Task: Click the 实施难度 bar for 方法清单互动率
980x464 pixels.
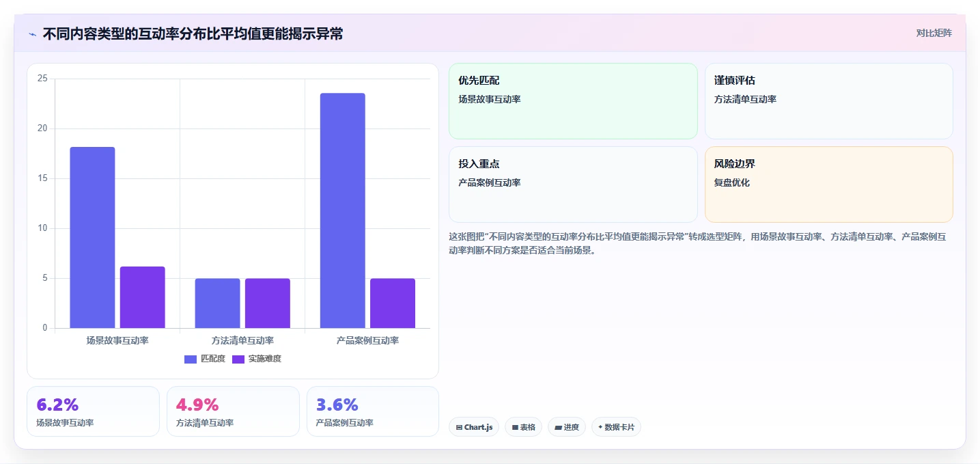Action: [268, 303]
